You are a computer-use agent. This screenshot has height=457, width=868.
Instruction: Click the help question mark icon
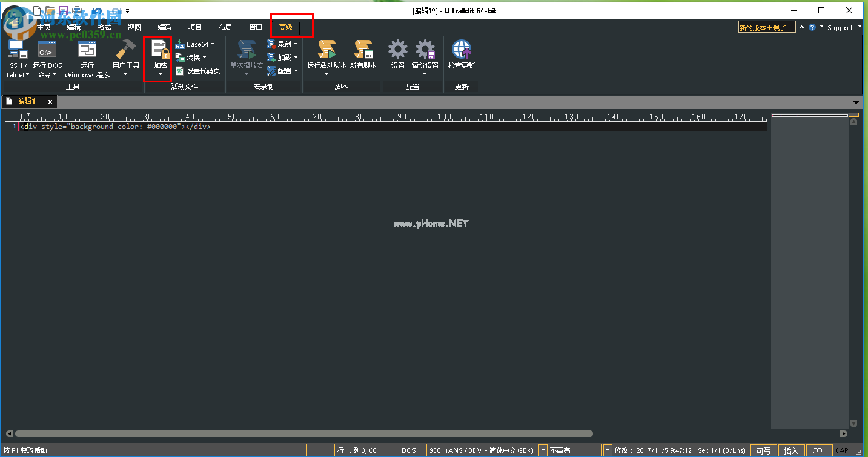(x=812, y=27)
